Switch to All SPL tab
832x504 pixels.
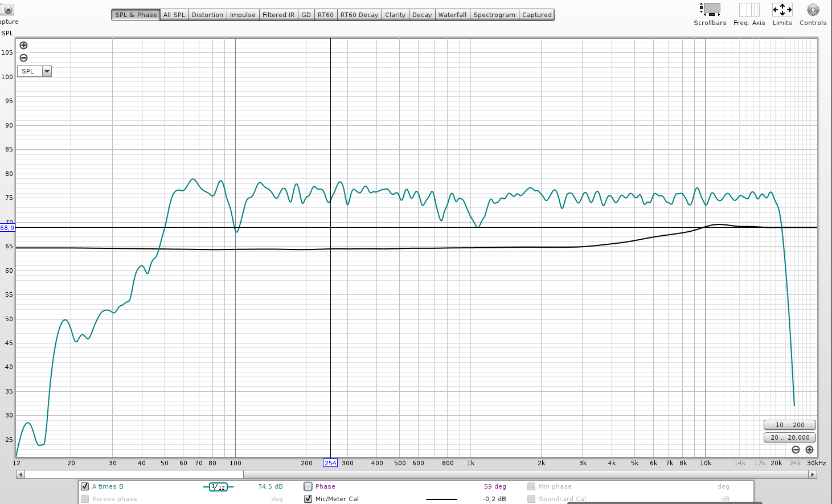point(174,15)
